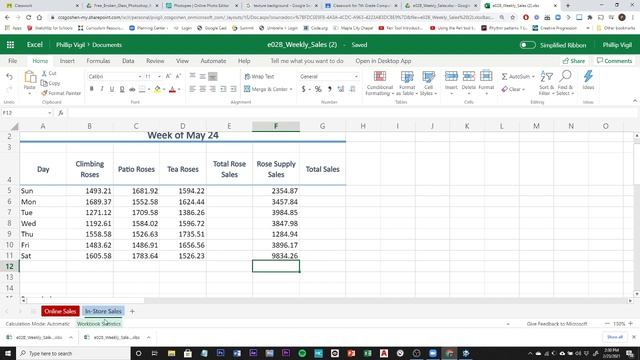Apply strikethrough formatting

tap(132, 89)
